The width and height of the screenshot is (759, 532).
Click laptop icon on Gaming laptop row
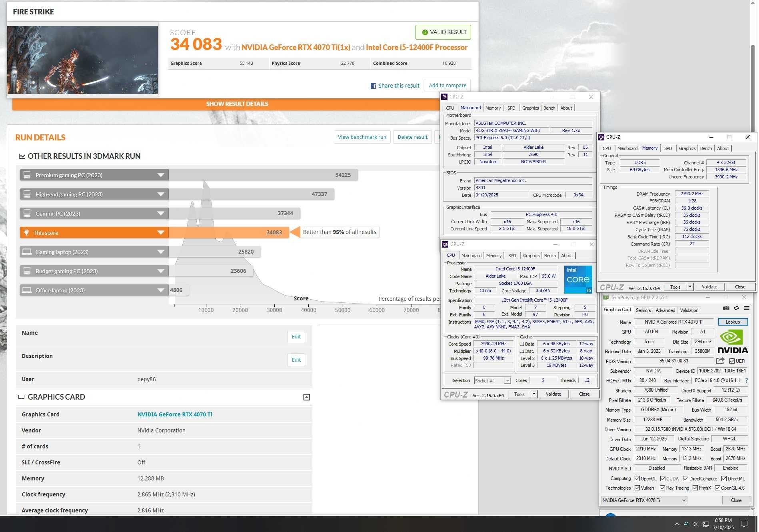[x=27, y=252]
